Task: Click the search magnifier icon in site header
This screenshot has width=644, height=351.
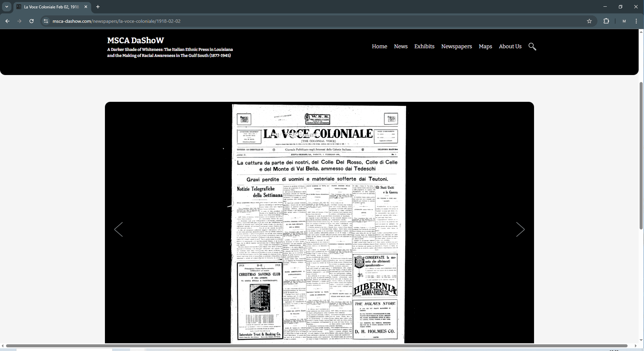Action: click(532, 47)
